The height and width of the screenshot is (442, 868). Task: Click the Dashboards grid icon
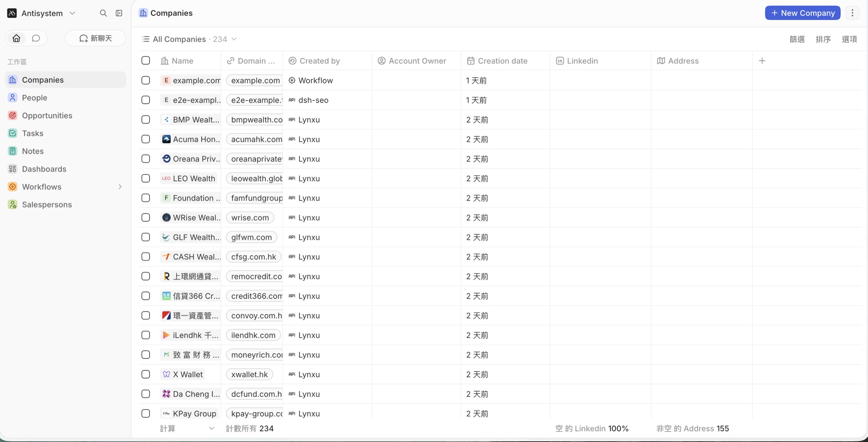coord(13,169)
